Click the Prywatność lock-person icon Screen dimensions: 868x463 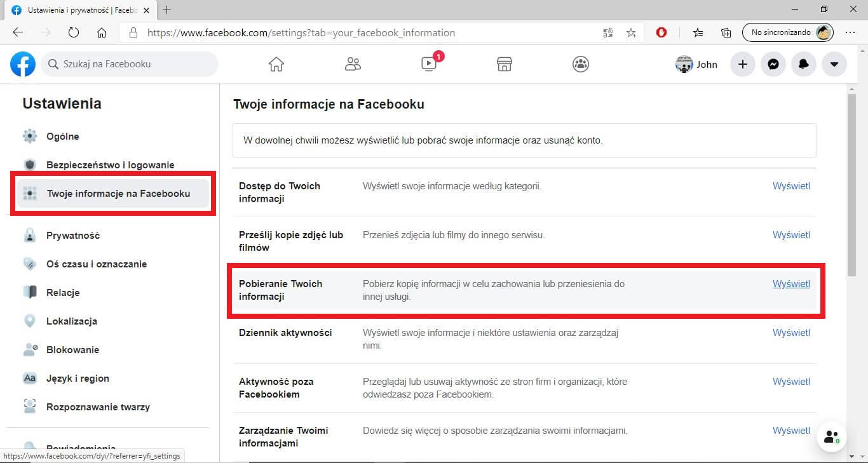point(30,236)
